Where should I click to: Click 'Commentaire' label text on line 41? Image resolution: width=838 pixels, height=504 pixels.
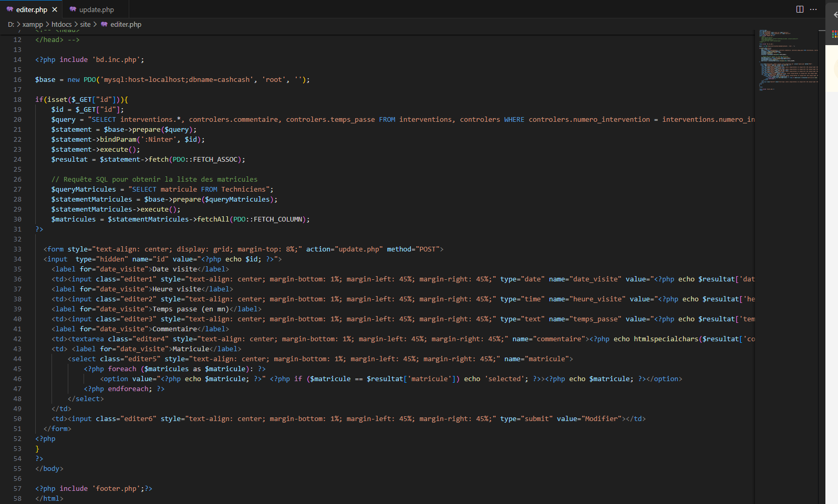point(174,329)
